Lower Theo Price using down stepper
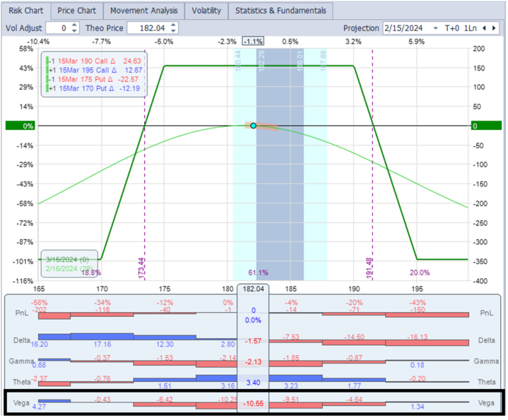Viewport: 508px width, 420px height. pyautogui.click(x=173, y=31)
